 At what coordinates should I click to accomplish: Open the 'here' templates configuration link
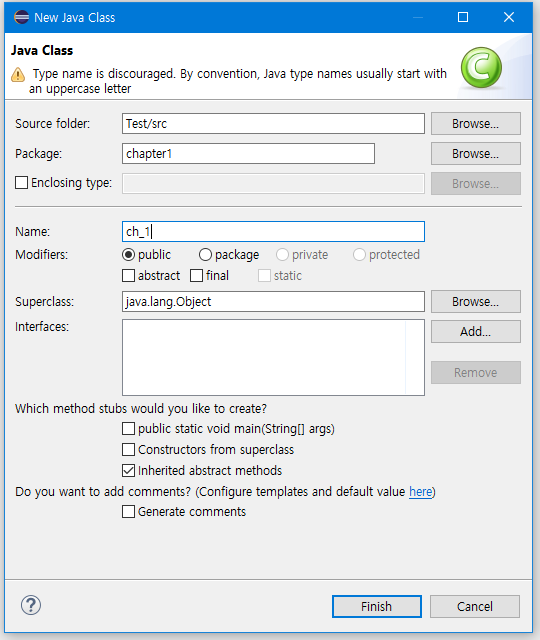[x=420, y=492]
